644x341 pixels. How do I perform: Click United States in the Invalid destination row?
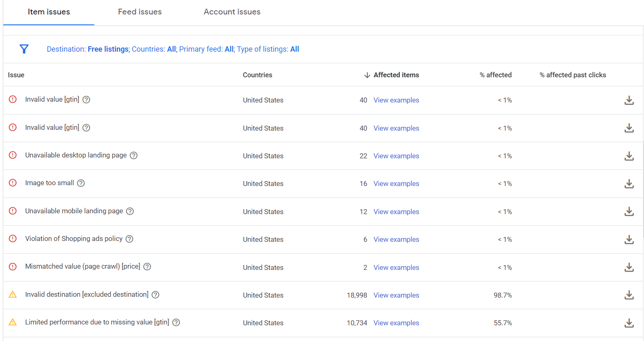[x=263, y=295]
